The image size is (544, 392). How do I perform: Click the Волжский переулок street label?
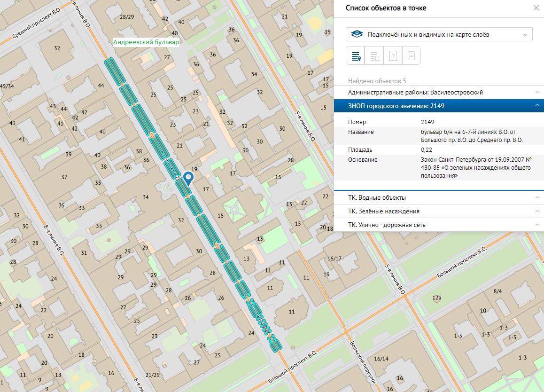coord(363,361)
